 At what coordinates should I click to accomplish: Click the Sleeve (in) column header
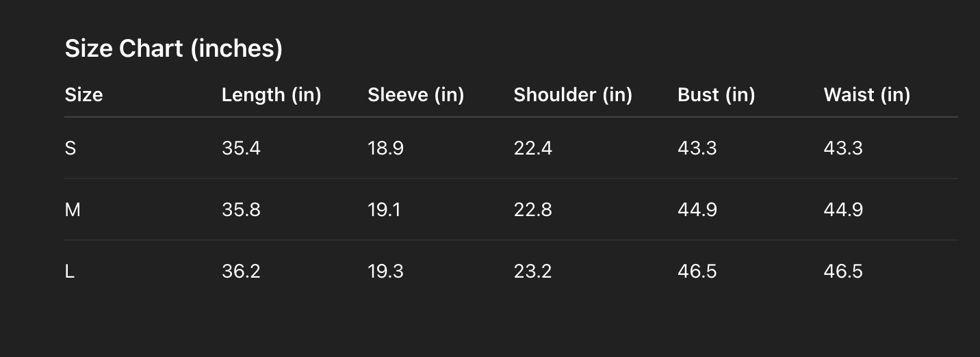(415, 94)
